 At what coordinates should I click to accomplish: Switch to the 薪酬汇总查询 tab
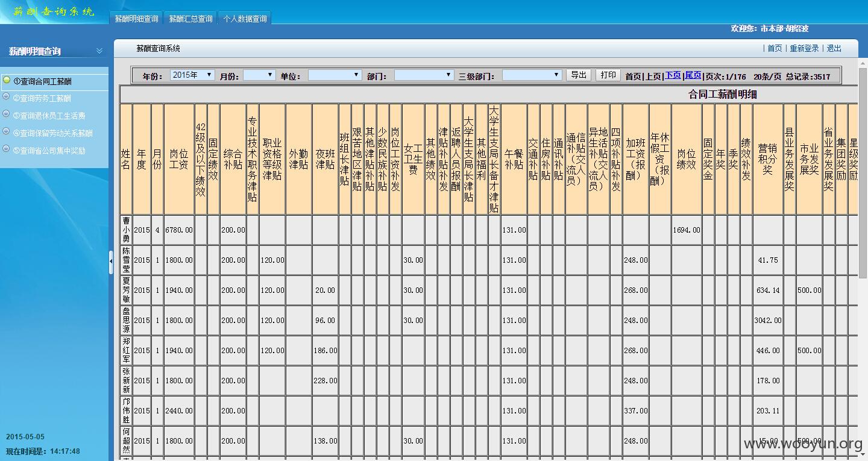[190, 19]
